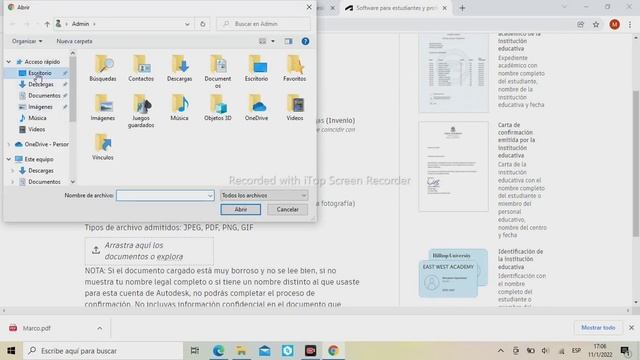640x360 pixels.
Task: Open the Chrome three-dot menu
Action: point(630,24)
